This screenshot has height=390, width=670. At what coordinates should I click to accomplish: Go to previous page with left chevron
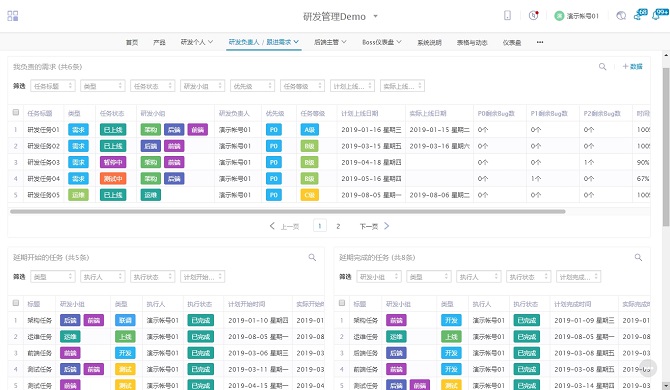272,226
